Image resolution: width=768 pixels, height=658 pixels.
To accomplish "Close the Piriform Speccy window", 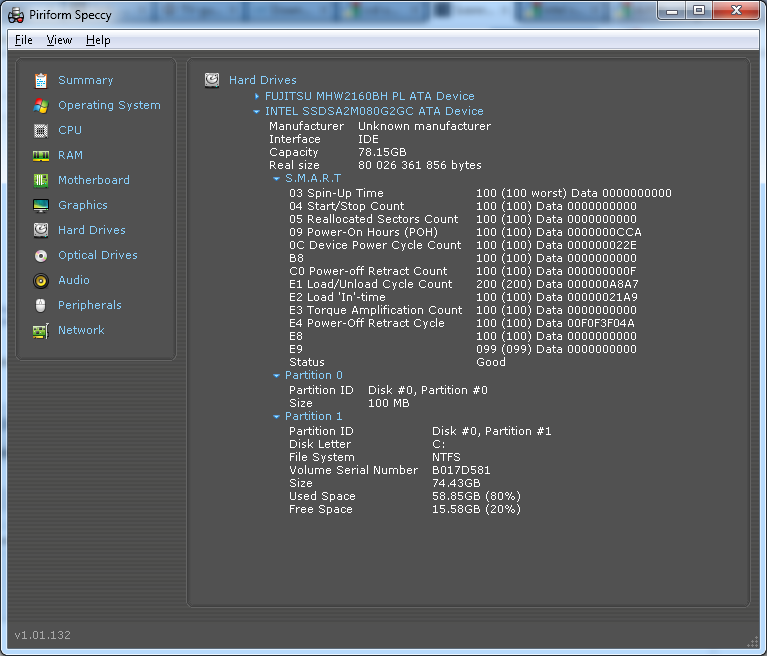I will point(736,10).
